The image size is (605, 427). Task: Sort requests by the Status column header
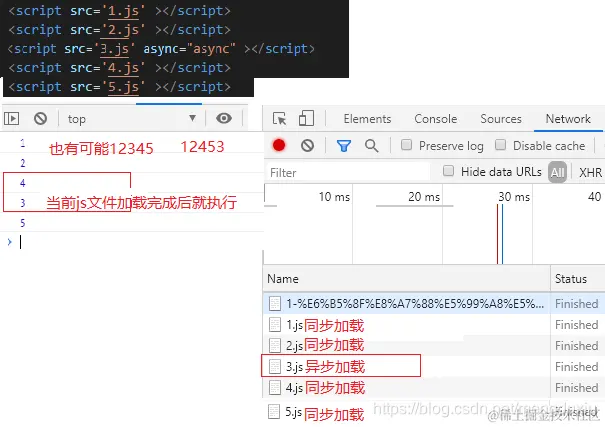[578, 278]
